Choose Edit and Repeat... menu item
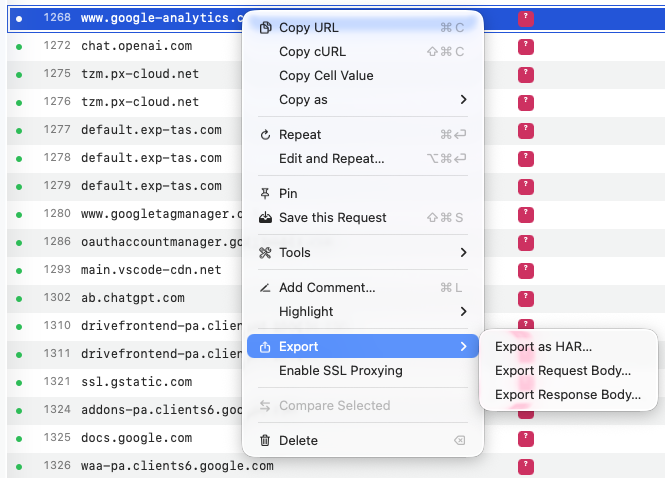665x478 pixels. [x=331, y=159]
